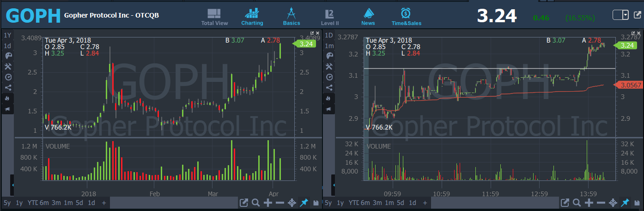Click the range input field under the intraday chart
The height and width of the screenshot is (211, 644).
(x=494, y=203)
